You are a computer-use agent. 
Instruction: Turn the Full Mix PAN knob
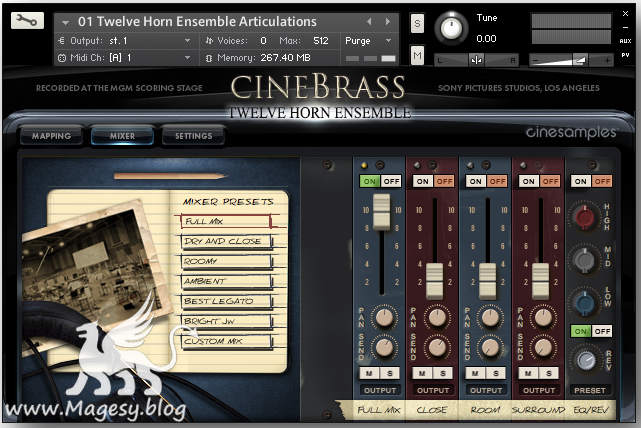(384, 317)
